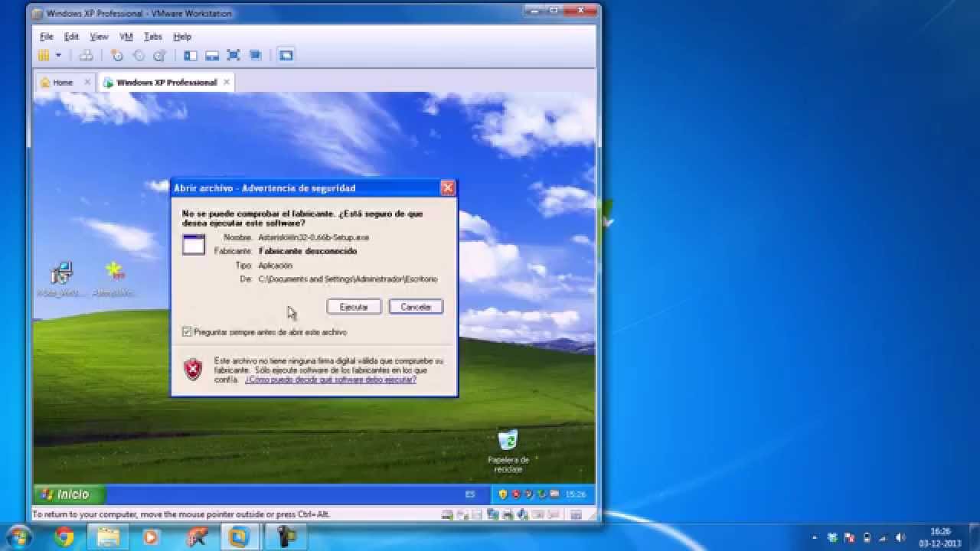Screen dimensions: 980x551
Task: Click the revert to snapshot toolbar icon
Action: [x=139, y=55]
